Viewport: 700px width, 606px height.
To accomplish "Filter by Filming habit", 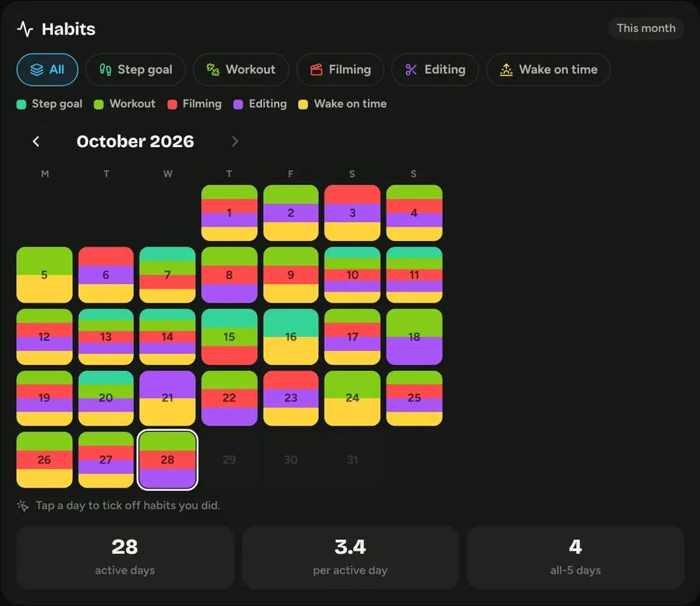I will coord(340,70).
